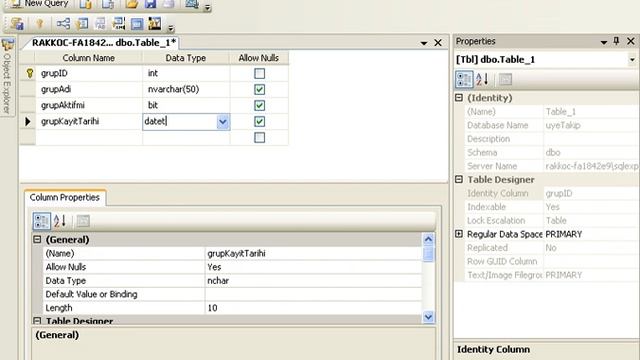Click the Data Type column header
640x360 pixels.
[x=186, y=58]
